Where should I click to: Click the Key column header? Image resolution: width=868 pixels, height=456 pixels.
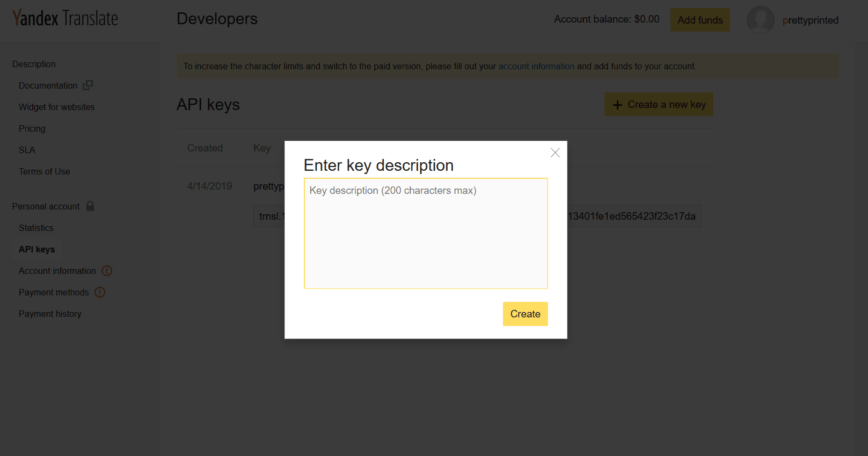(262, 148)
